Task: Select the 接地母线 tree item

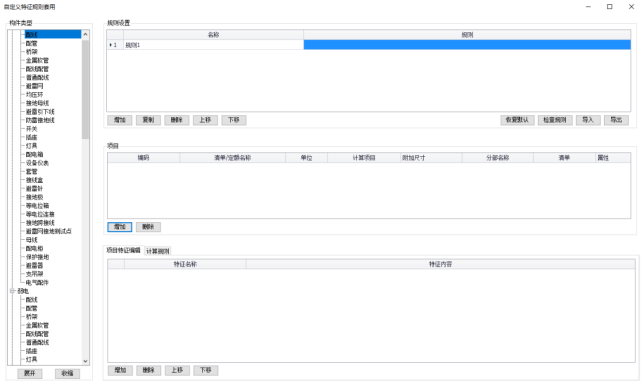Action: [x=37, y=103]
